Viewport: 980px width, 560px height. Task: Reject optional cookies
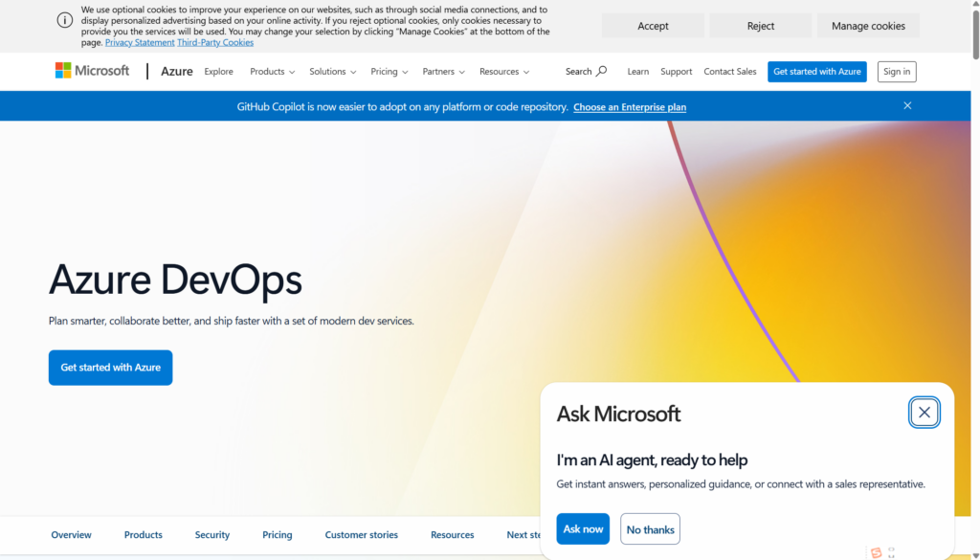point(761,26)
